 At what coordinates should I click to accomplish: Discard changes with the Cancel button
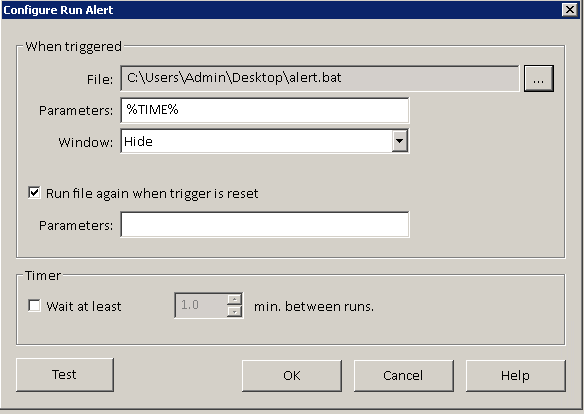click(403, 375)
